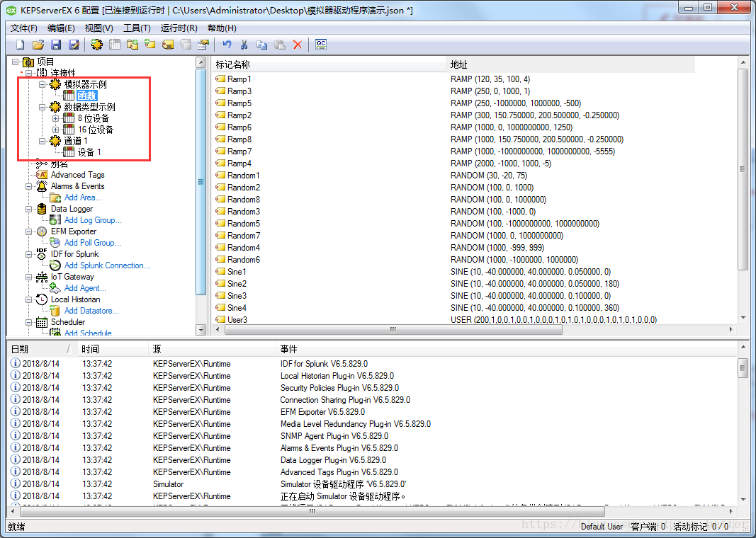The height and width of the screenshot is (538, 756).
Task: Click the Add Log Group... link
Action: tap(93, 220)
